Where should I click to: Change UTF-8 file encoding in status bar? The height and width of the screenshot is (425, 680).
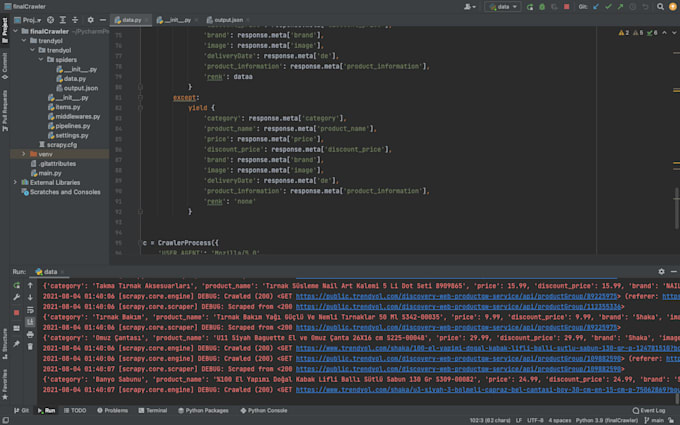[535, 420]
